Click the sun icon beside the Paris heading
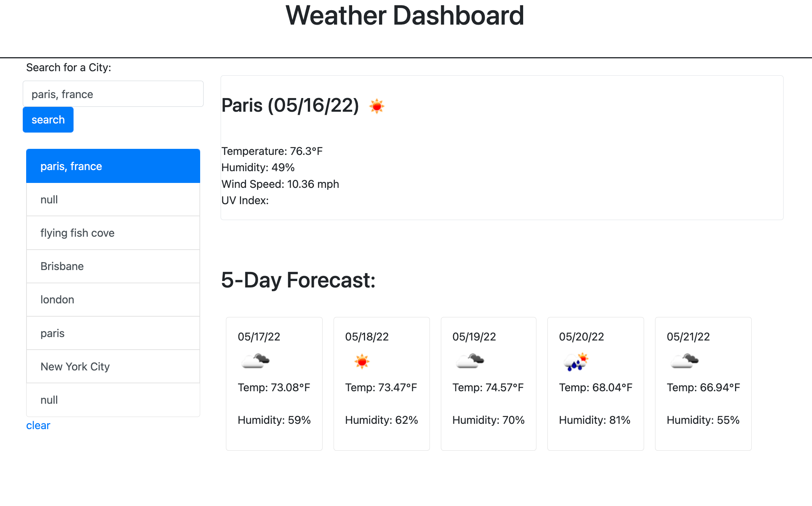812x506 pixels. [x=377, y=106]
